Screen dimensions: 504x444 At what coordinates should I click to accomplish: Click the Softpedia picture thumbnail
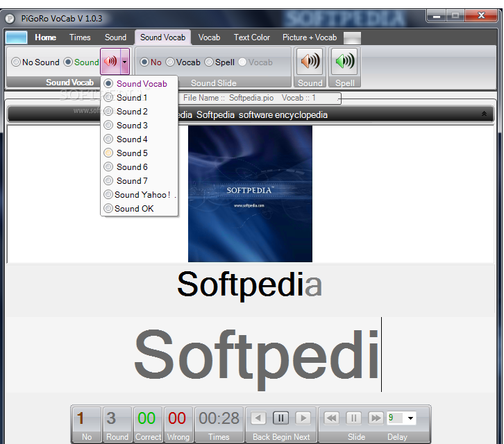pos(250,194)
